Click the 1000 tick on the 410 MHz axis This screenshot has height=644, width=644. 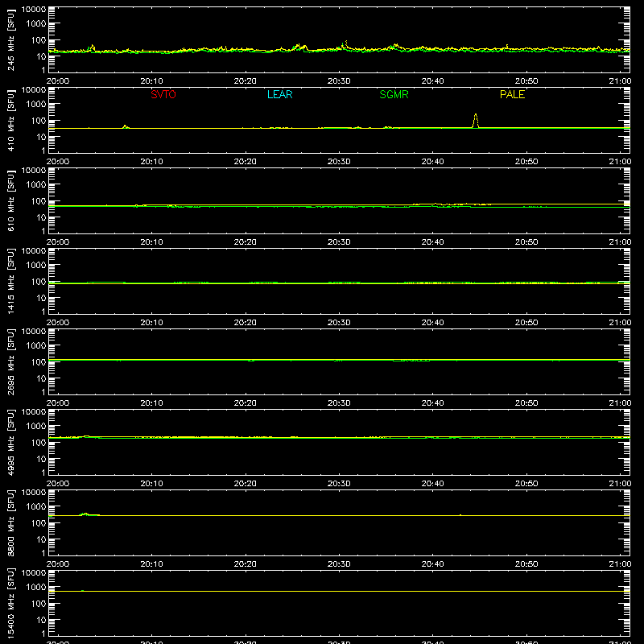click(x=36, y=105)
